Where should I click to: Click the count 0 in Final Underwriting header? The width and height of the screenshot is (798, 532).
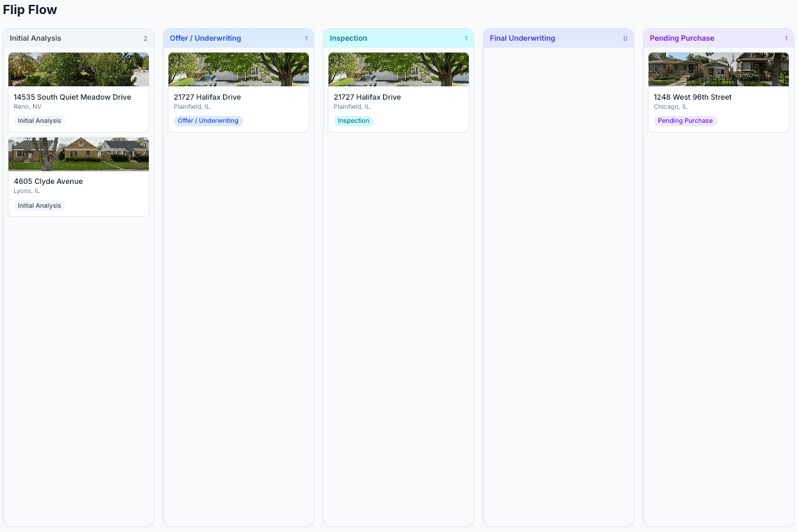[625, 39]
